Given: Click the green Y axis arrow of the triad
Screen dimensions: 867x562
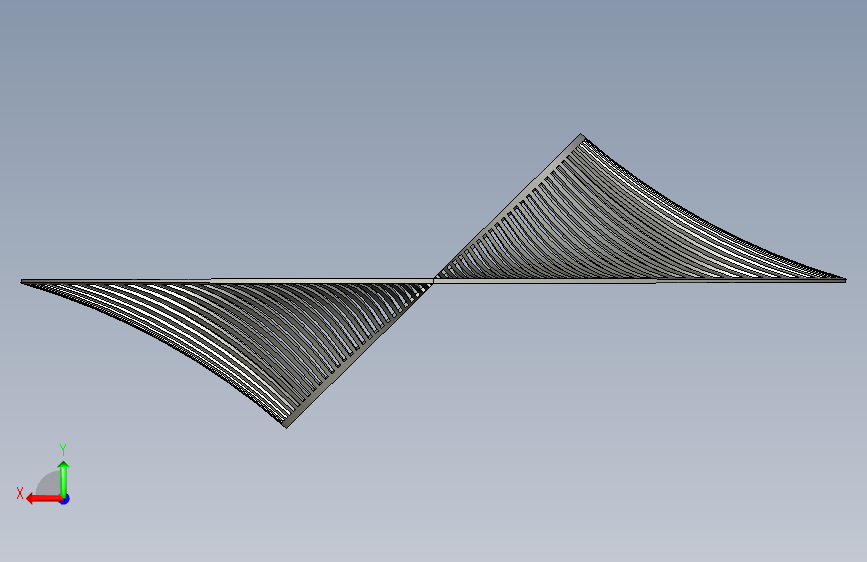Looking at the screenshot, I should (x=64, y=479).
